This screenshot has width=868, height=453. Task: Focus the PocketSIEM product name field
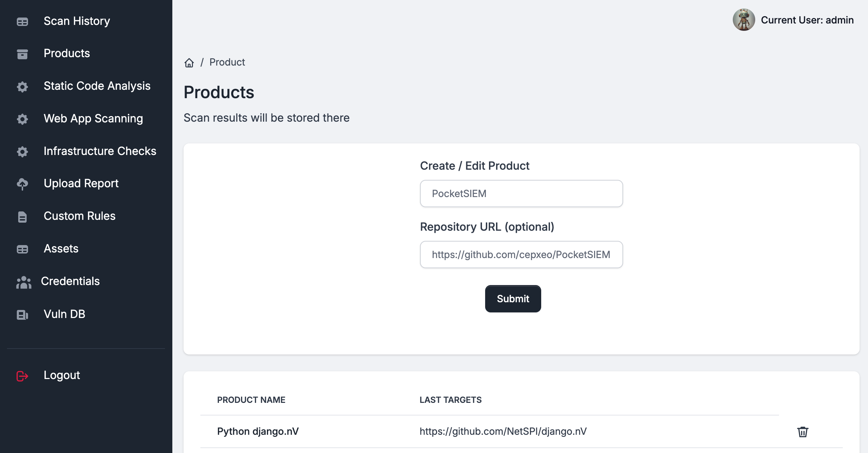[521, 194]
